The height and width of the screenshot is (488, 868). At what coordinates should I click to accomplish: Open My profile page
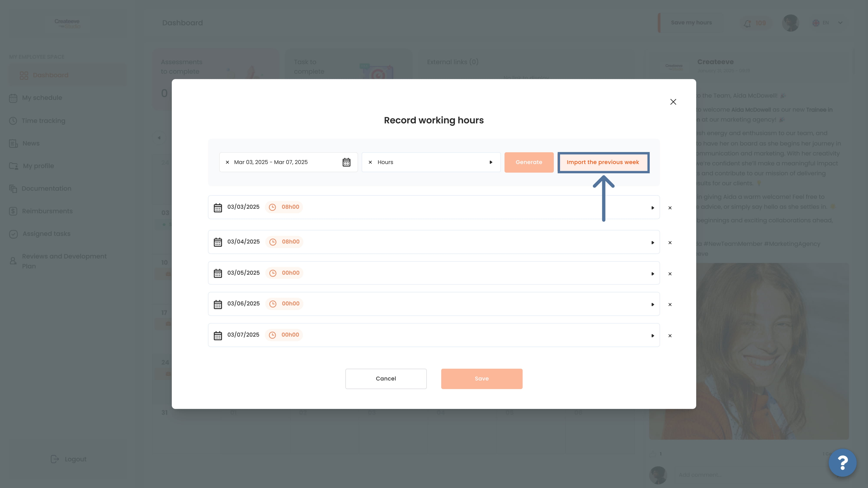click(x=31, y=166)
